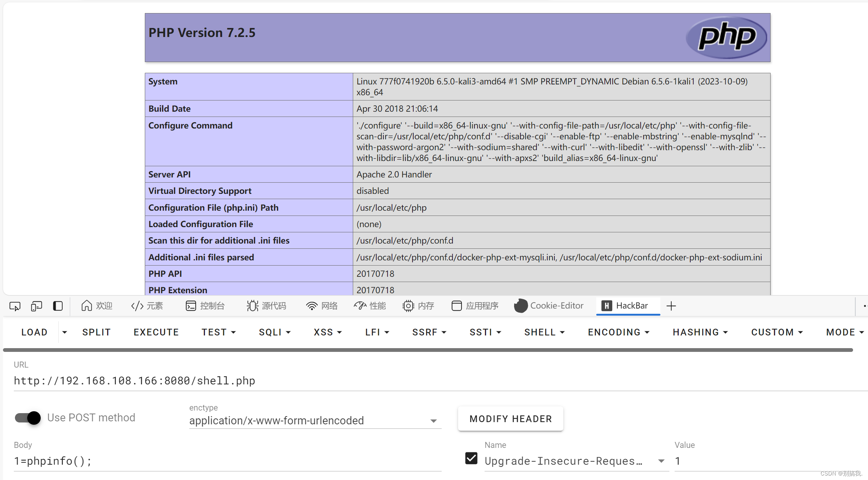
Task: Click the 'Apr 30 2018 21:06:14' value
Action: click(397, 109)
